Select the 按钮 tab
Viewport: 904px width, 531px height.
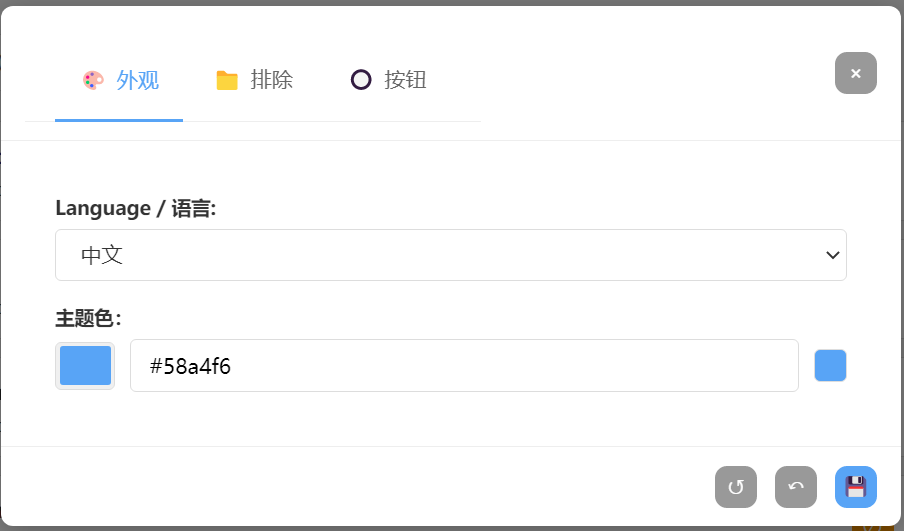(x=405, y=81)
